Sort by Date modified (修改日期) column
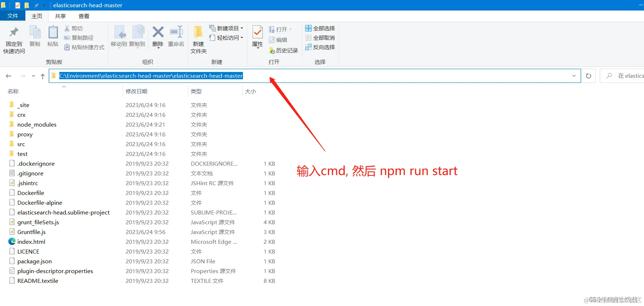 click(136, 91)
